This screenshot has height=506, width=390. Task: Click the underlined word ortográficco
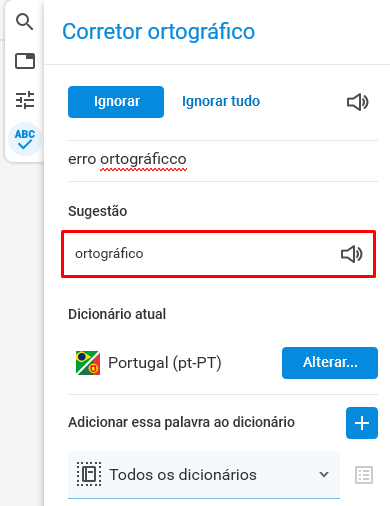143,159
